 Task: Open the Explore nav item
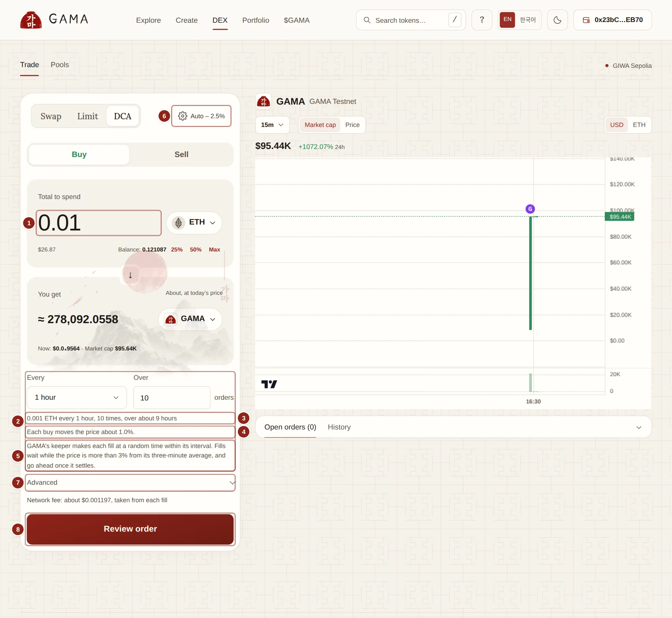(148, 20)
